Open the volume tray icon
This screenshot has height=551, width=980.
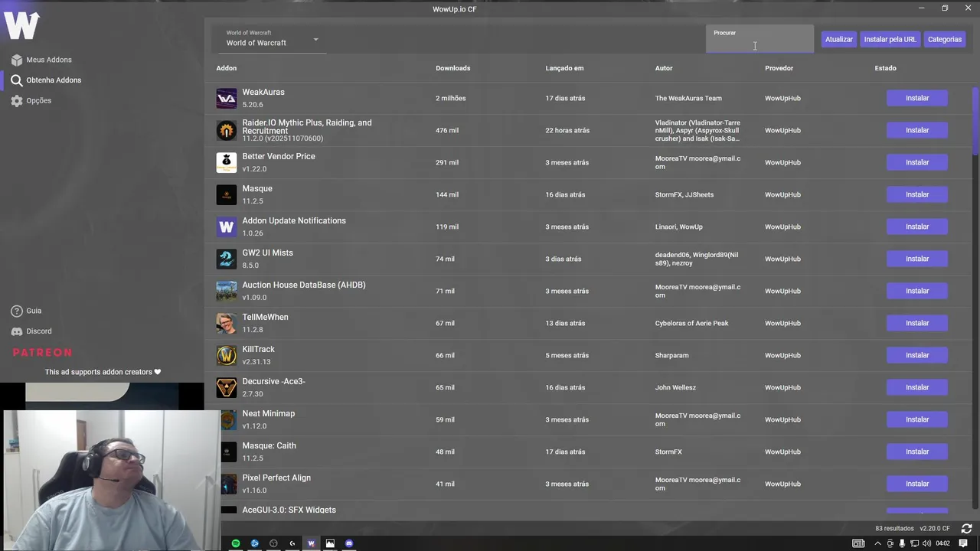pyautogui.click(x=927, y=543)
